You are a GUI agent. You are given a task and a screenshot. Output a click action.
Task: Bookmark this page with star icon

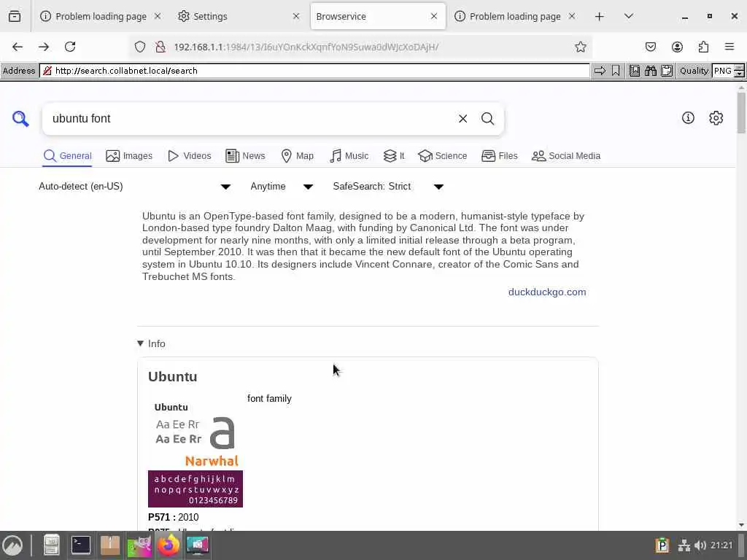click(x=580, y=47)
